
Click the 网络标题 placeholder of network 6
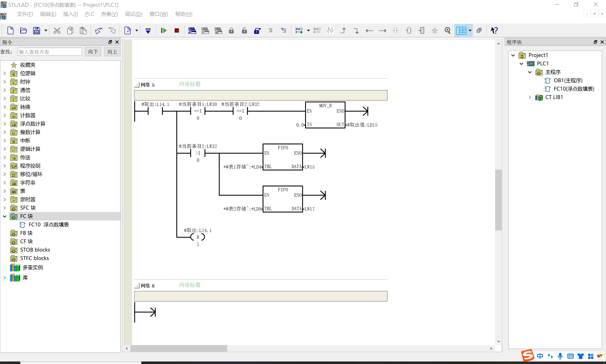coord(190,285)
